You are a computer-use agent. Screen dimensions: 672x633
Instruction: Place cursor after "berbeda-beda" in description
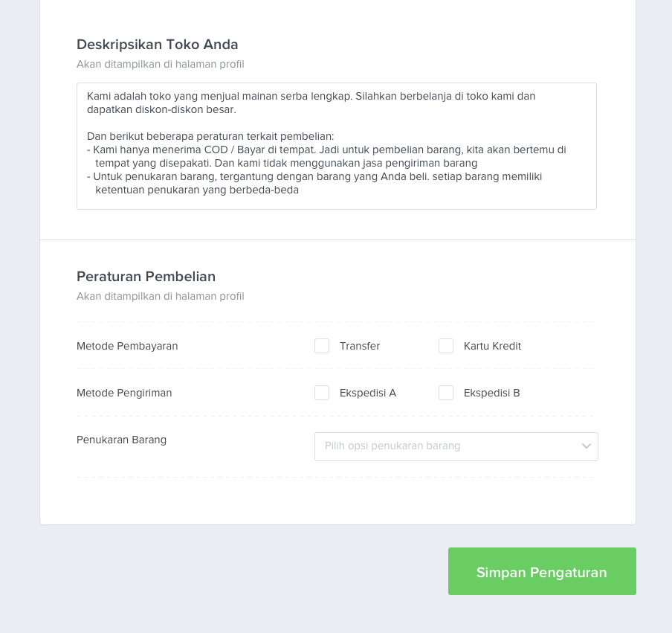[x=300, y=190]
